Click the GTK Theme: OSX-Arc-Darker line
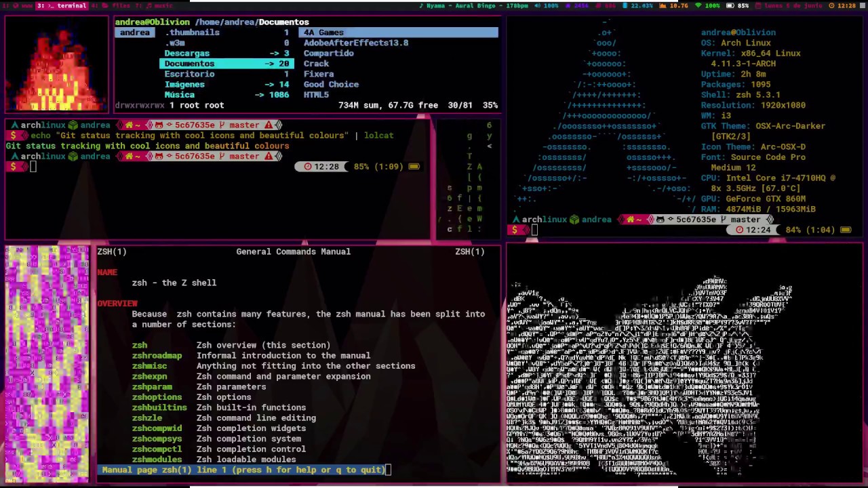 click(x=763, y=126)
